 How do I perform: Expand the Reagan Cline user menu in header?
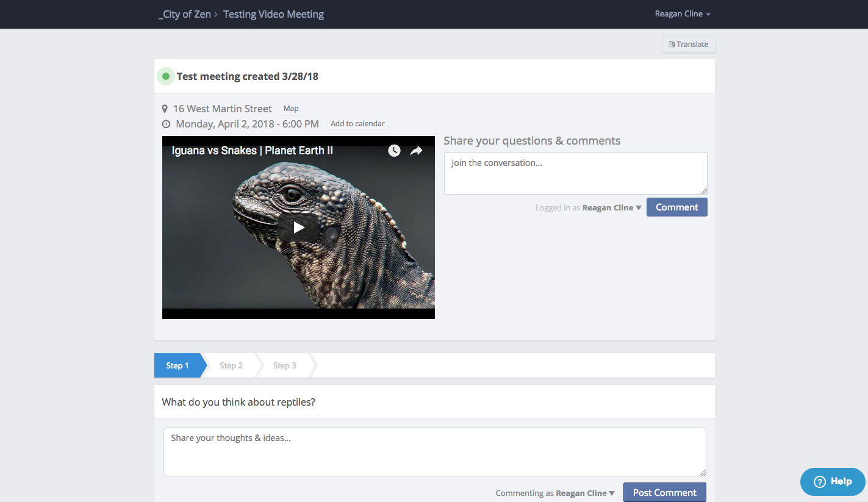tap(683, 14)
